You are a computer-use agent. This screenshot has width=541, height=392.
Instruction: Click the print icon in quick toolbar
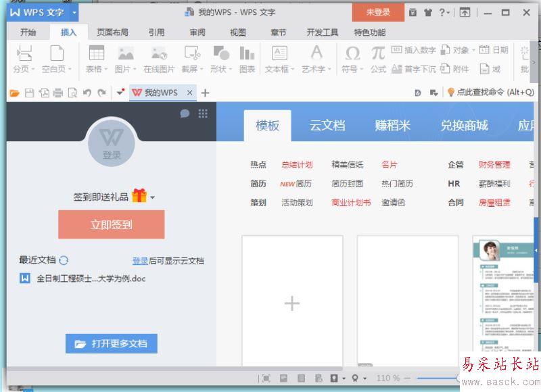[x=58, y=93]
